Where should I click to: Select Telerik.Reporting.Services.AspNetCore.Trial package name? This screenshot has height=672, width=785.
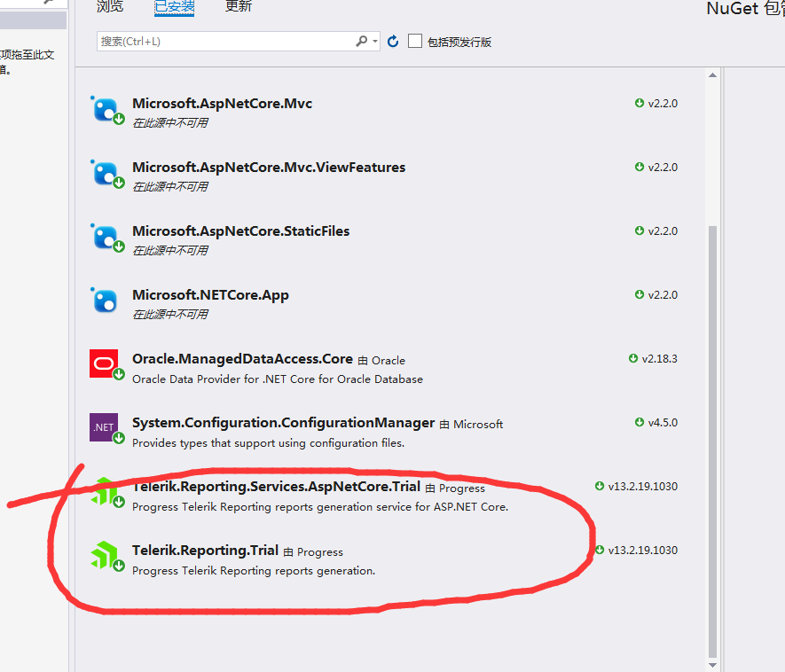(276, 487)
